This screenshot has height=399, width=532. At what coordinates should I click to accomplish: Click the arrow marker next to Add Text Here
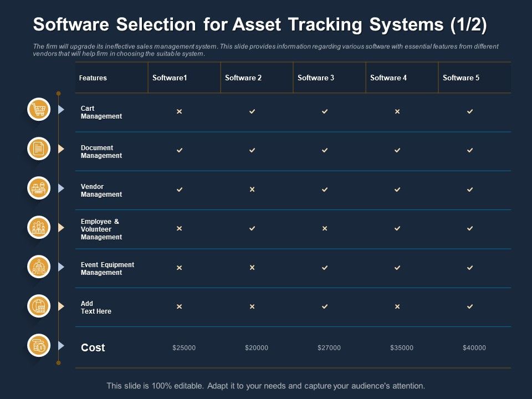point(61,306)
